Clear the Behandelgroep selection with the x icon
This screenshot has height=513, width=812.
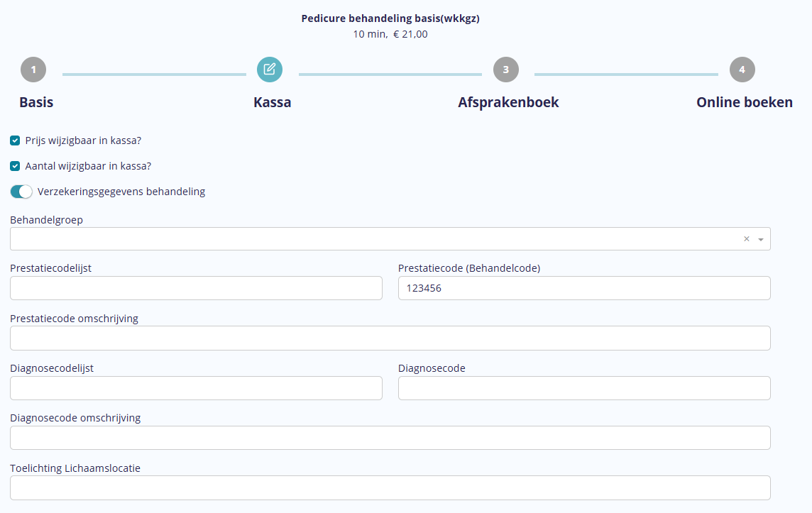coord(746,239)
